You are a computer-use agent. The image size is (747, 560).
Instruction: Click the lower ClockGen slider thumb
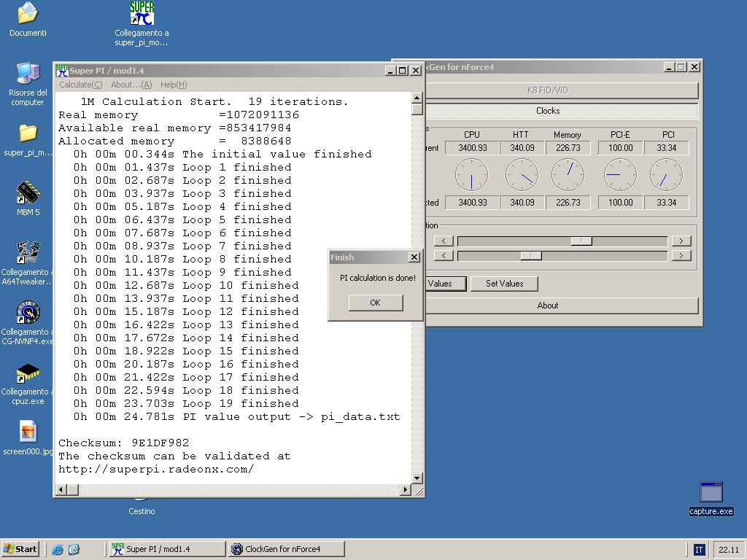click(531, 256)
